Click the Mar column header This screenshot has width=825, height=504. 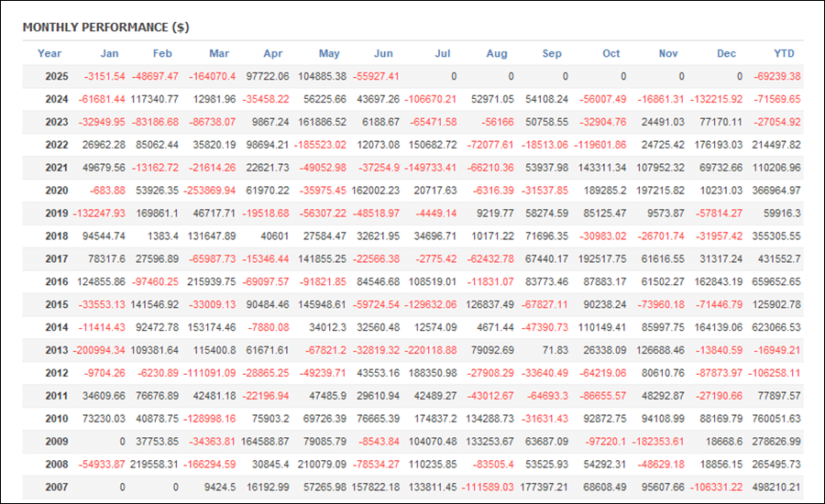tap(219, 53)
